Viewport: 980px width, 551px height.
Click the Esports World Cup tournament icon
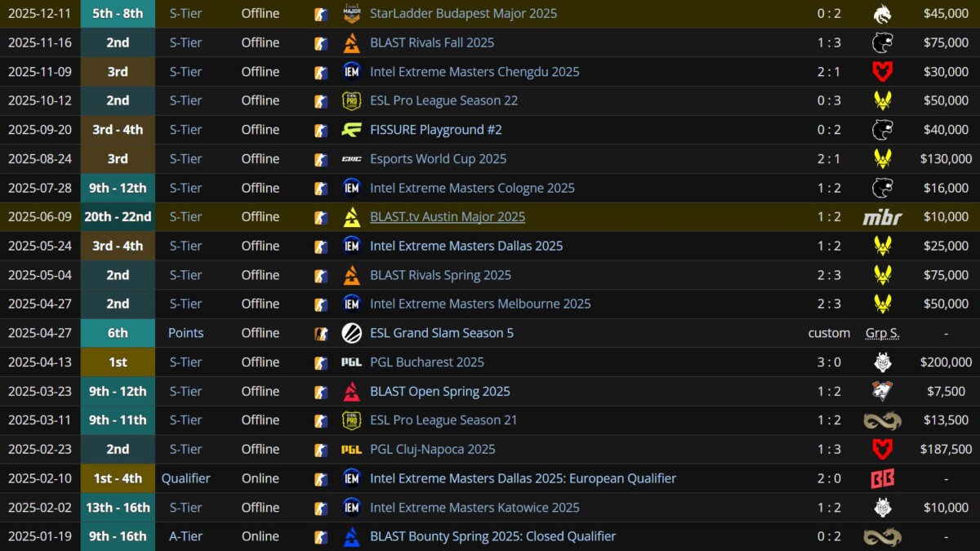[351, 159]
